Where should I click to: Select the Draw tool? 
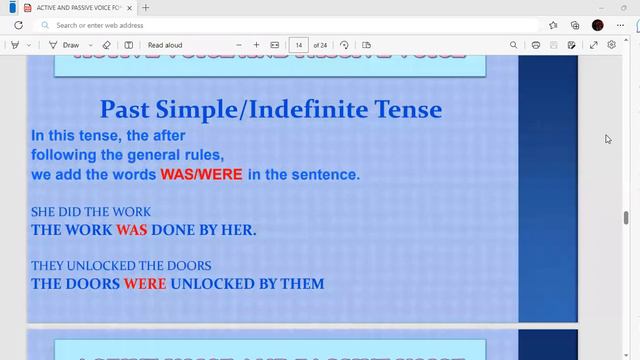(x=64, y=45)
